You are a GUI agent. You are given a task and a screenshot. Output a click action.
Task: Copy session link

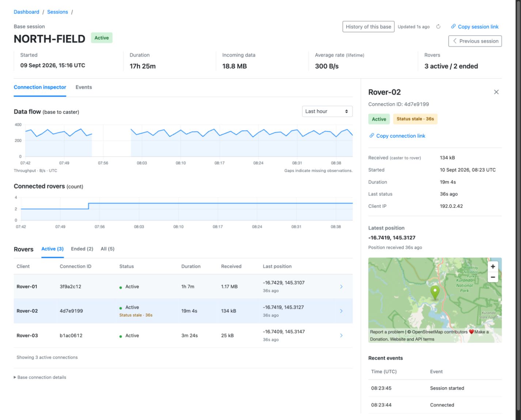tap(475, 27)
